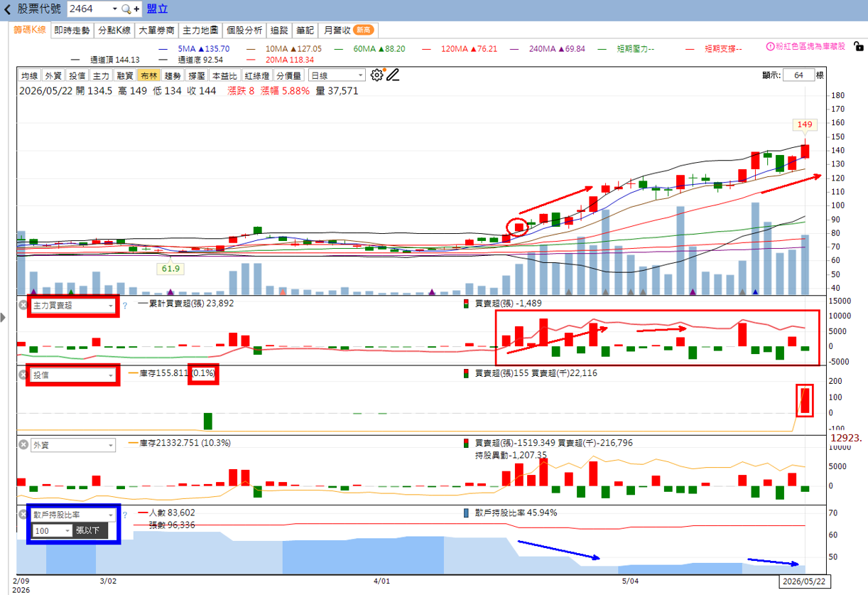Click the 149 high price label

pos(805,124)
